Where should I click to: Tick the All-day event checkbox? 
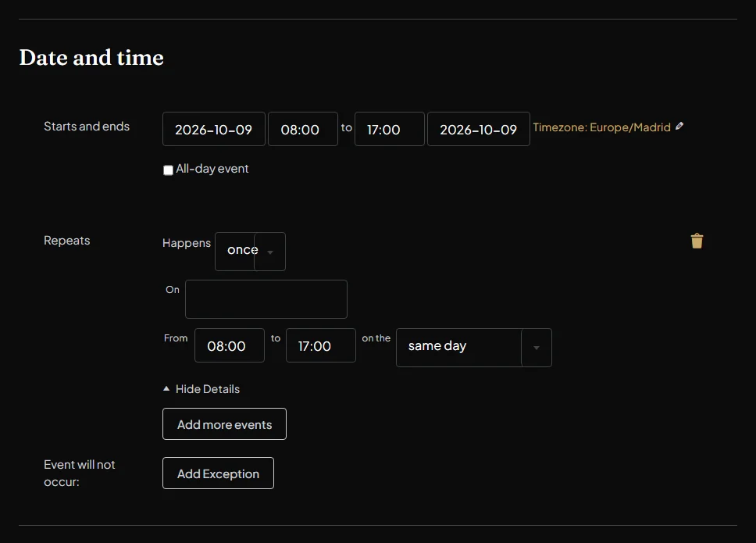click(168, 170)
